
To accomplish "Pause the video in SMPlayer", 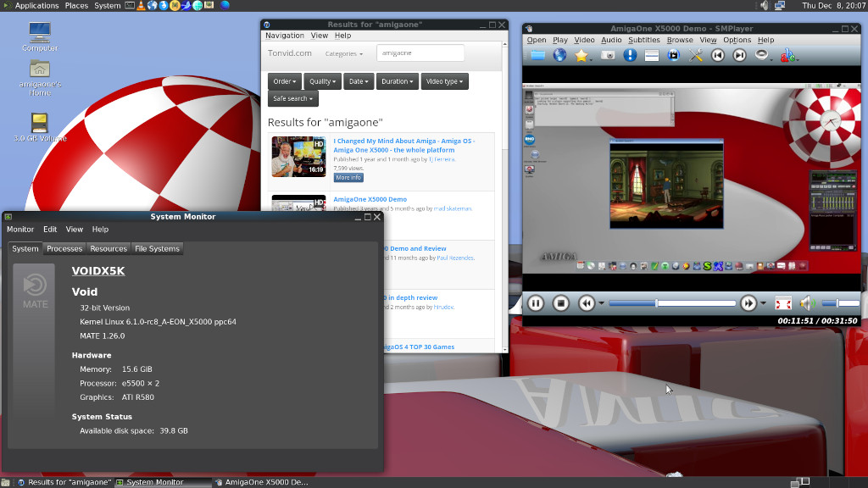I will 536,303.
